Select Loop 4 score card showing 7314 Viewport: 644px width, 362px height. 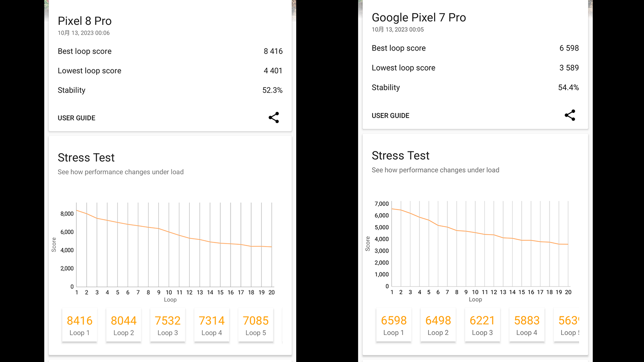click(212, 326)
